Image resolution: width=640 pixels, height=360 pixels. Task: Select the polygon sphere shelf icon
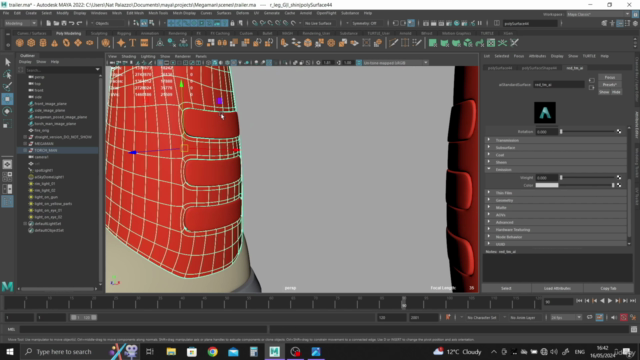[19, 43]
